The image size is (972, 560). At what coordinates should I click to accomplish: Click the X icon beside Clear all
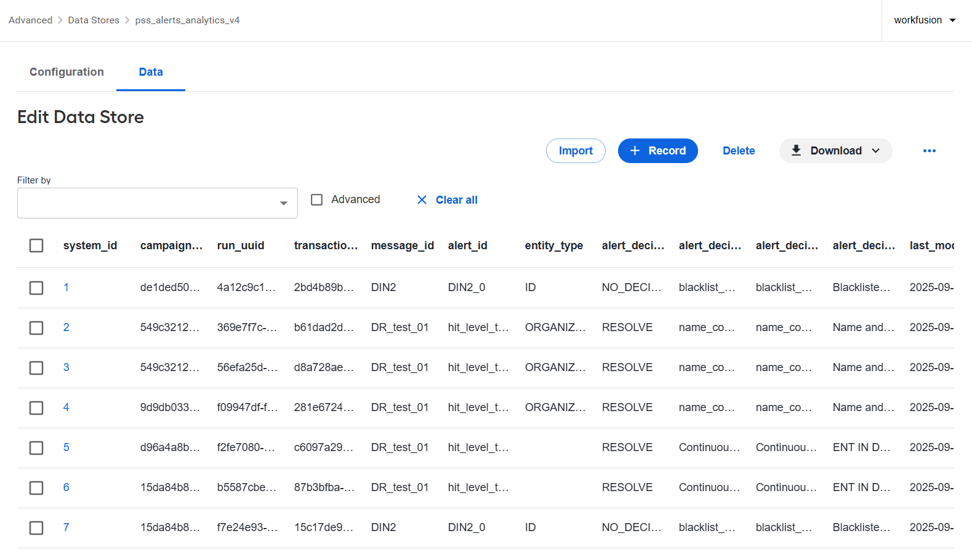tap(422, 200)
